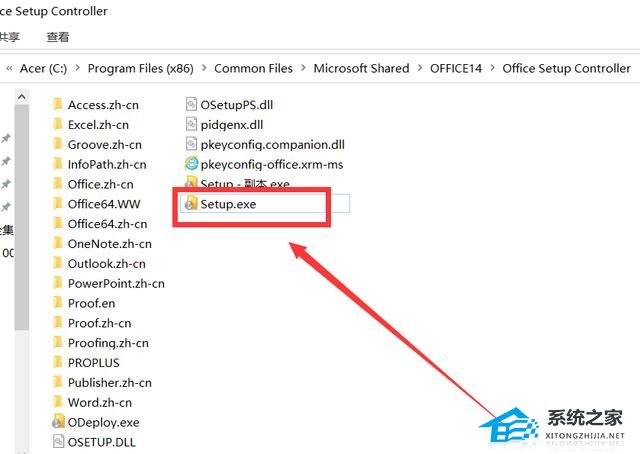The width and height of the screenshot is (640, 454).
Task: Navigate to Acer (C:) in address bar
Action: 43,68
